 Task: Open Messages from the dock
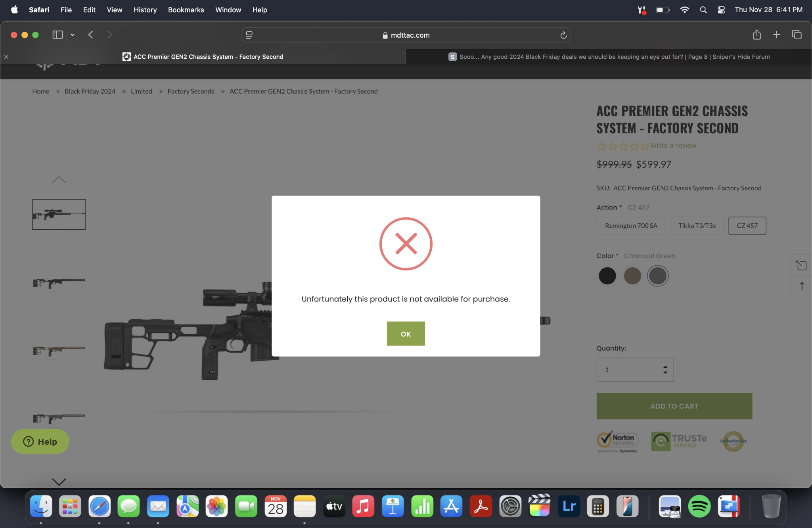click(x=128, y=506)
